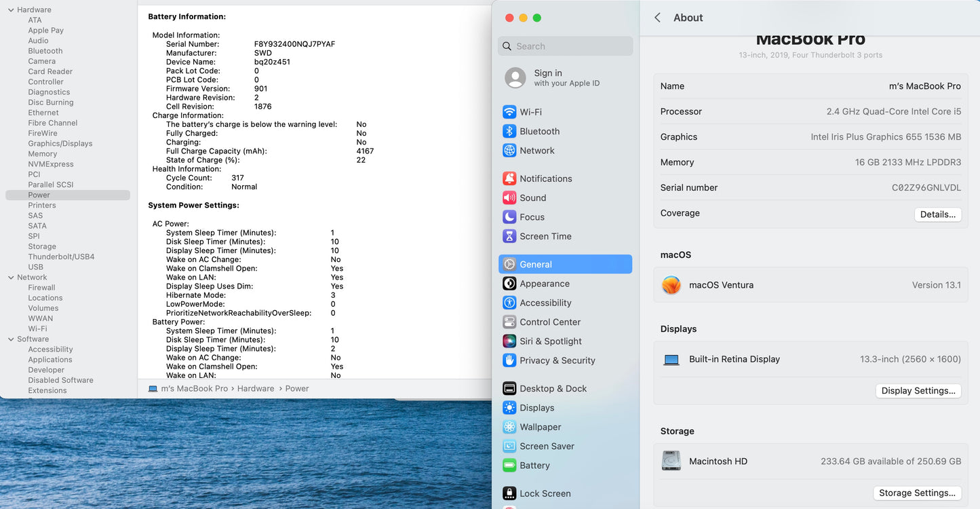The width and height of the screenshot is (980, 509).
Task: Collapse the Network tree section
Action: coord(11,278)
